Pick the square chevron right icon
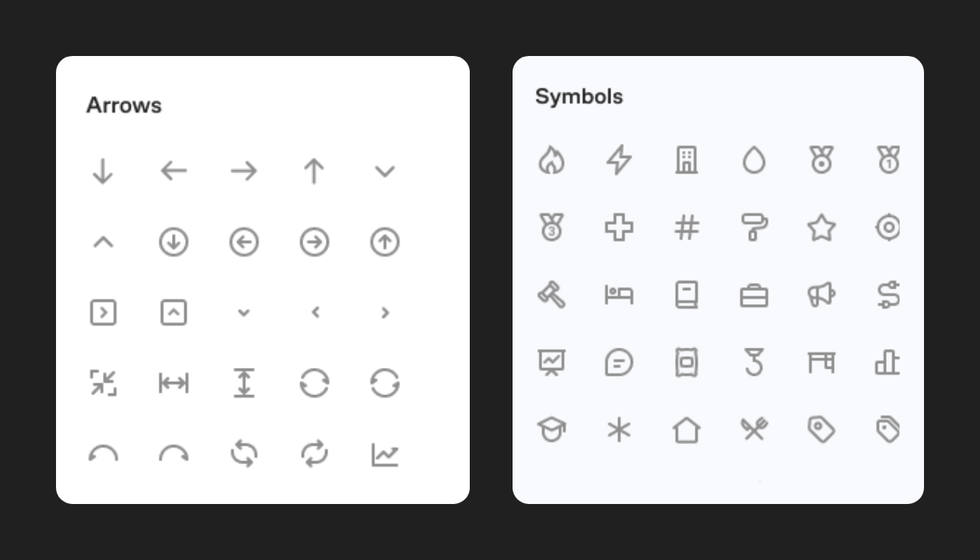The image size is (980, 560). 103,313
